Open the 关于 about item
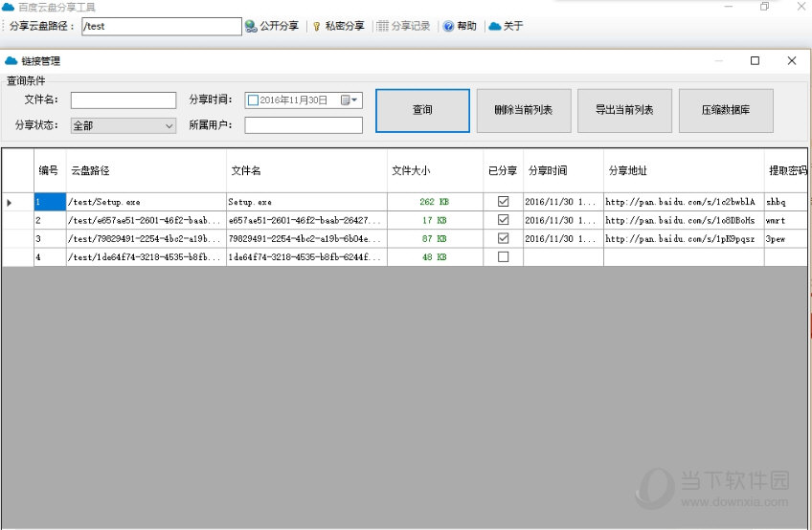 [x=506, y=26]
